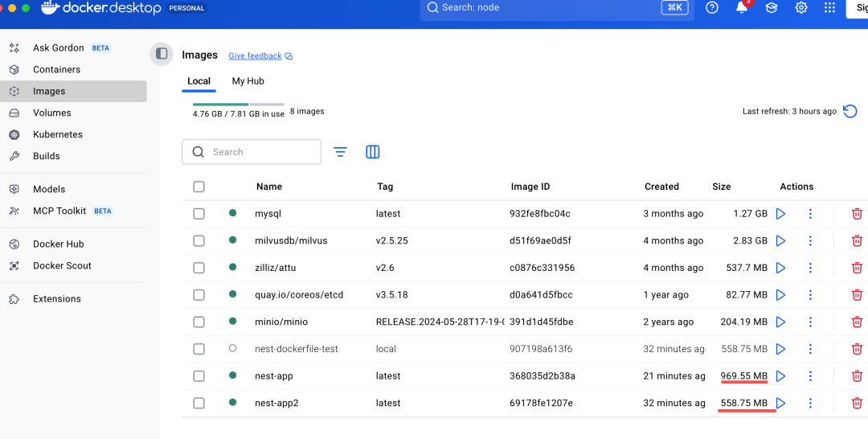Tick the select-all images checkbox
This screenshot has height=439, width=868.
pyautogui.click(x=199, y=187)
